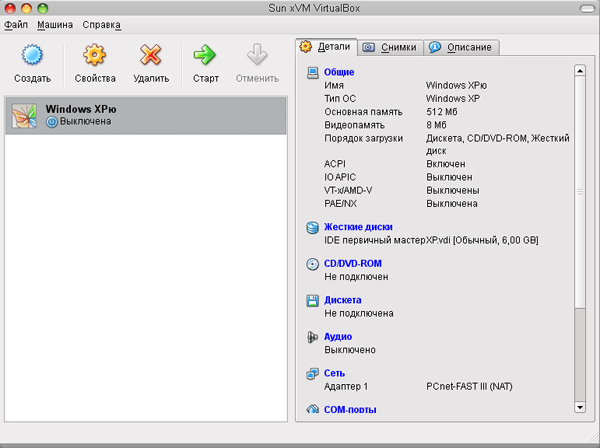Viewport: 600px width, 448px height.
Task: Click the Выключена status text in machine list
Action: pyautogui.click(x=86, y=121)
